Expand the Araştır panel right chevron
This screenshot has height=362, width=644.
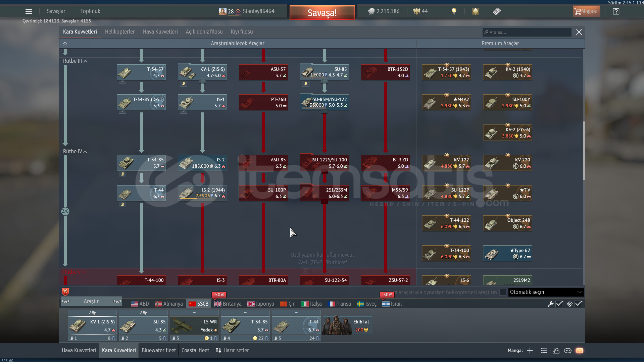pyautogui.click(x=117, y=302)
